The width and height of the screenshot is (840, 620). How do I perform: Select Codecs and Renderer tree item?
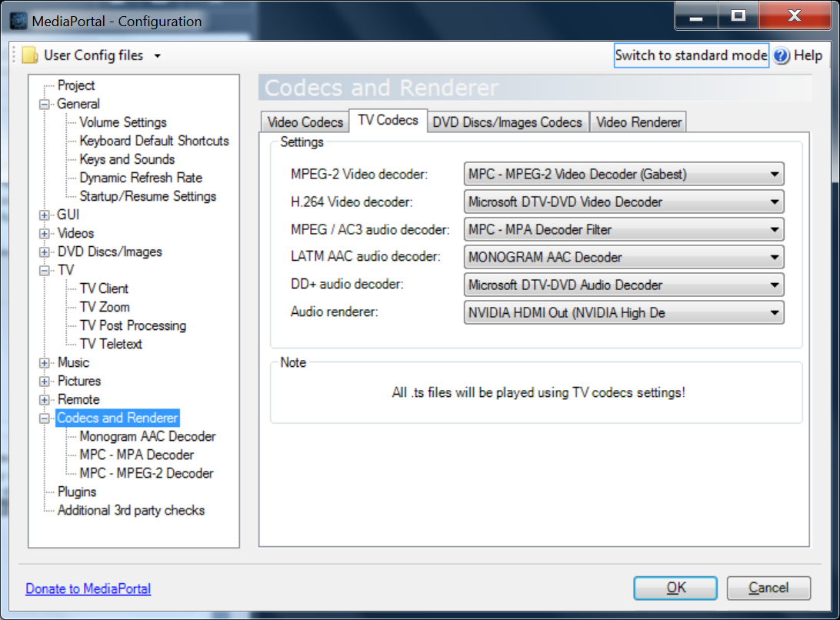tap(118, 418)
